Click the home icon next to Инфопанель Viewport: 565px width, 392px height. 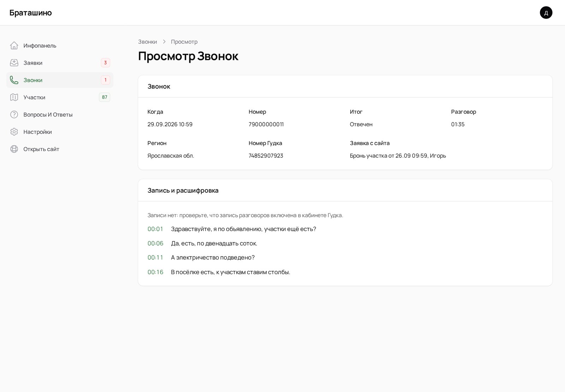tap(14, 46)
